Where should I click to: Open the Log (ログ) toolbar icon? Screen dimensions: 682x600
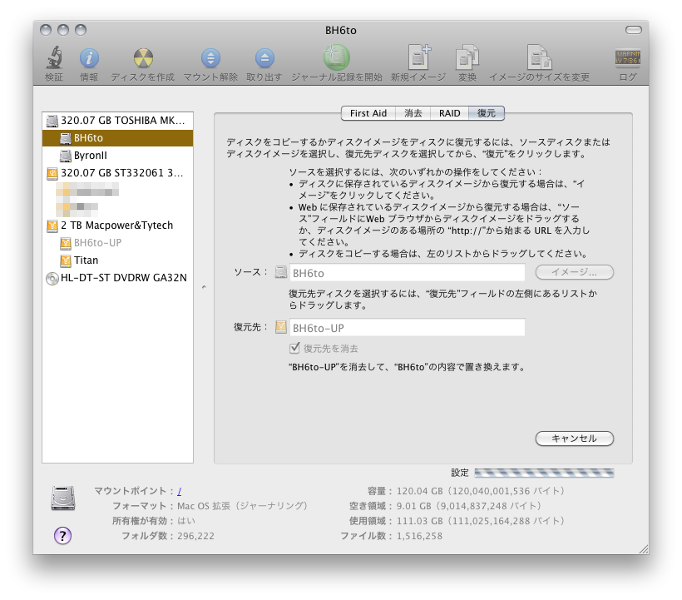coord(628,58)
